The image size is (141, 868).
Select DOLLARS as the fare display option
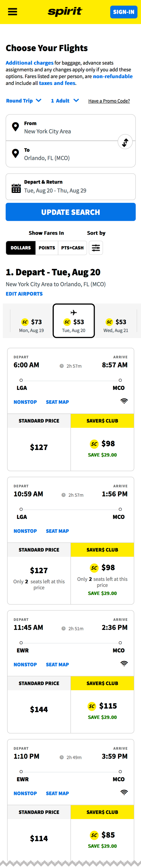[21, 248]
